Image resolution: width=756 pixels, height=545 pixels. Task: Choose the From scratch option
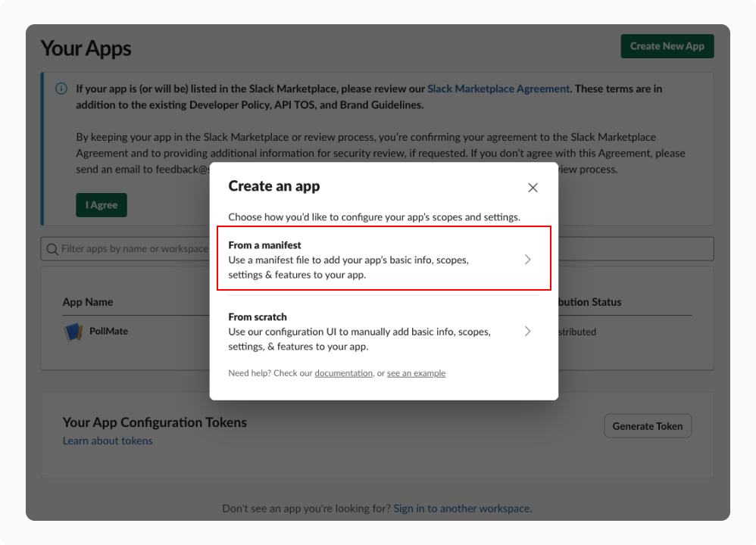[384, 332]
